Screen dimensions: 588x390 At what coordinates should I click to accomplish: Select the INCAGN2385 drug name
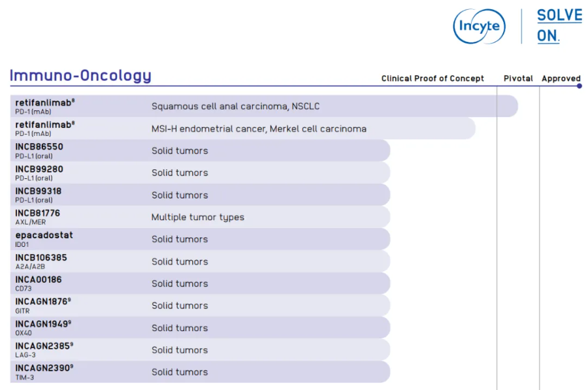44,346
